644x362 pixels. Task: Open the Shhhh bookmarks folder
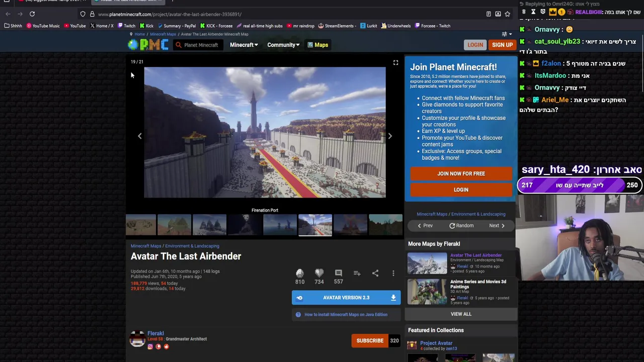click(14, 26)
